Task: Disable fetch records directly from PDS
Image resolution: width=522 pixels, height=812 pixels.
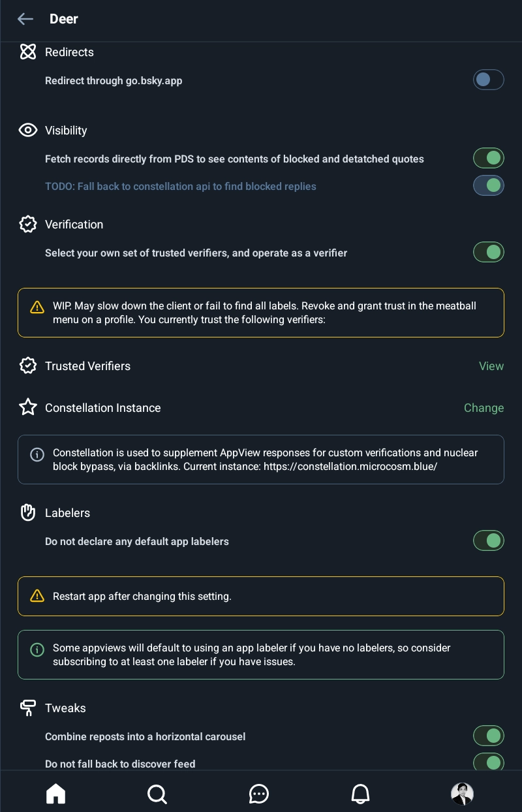Action: (489, 158)
